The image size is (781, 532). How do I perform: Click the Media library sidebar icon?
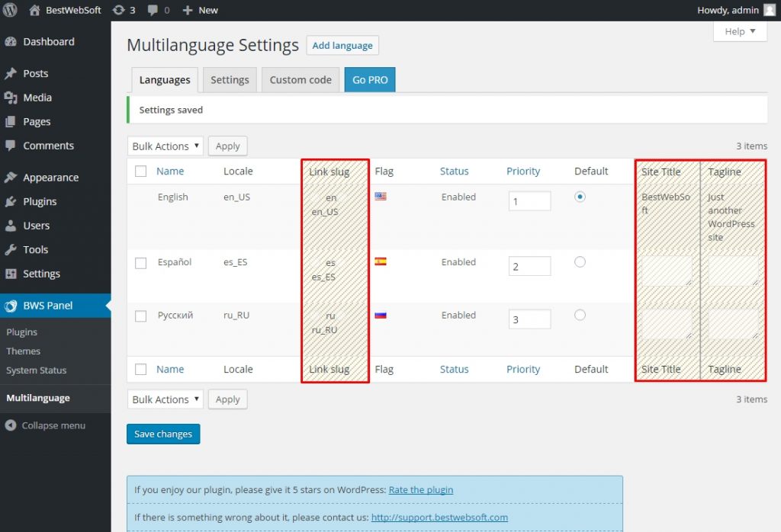[x=9, y=98]
